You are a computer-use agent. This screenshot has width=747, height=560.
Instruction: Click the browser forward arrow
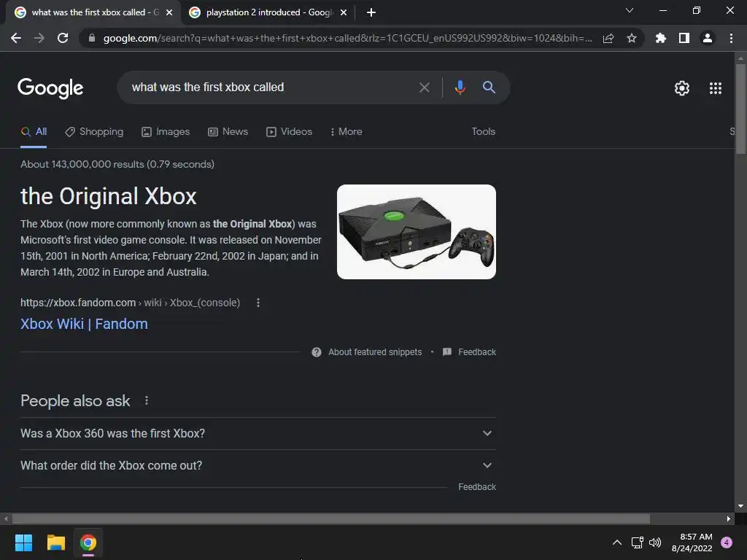click(x=39, y=38)
